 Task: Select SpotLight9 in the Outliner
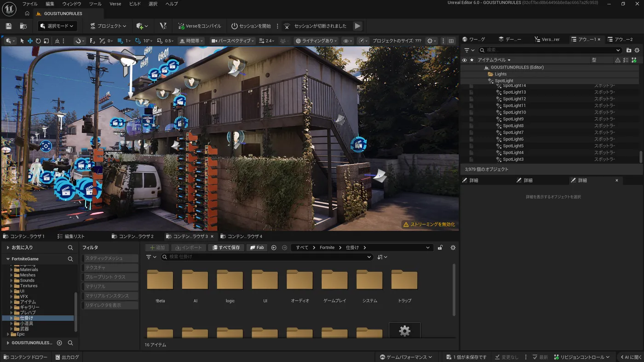coord(513,119)
